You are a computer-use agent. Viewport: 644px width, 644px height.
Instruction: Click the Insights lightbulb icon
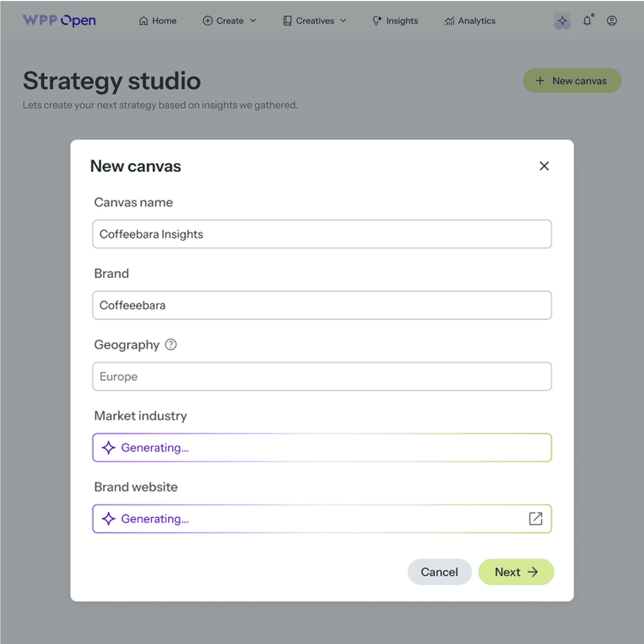click(x=377, y=21)
